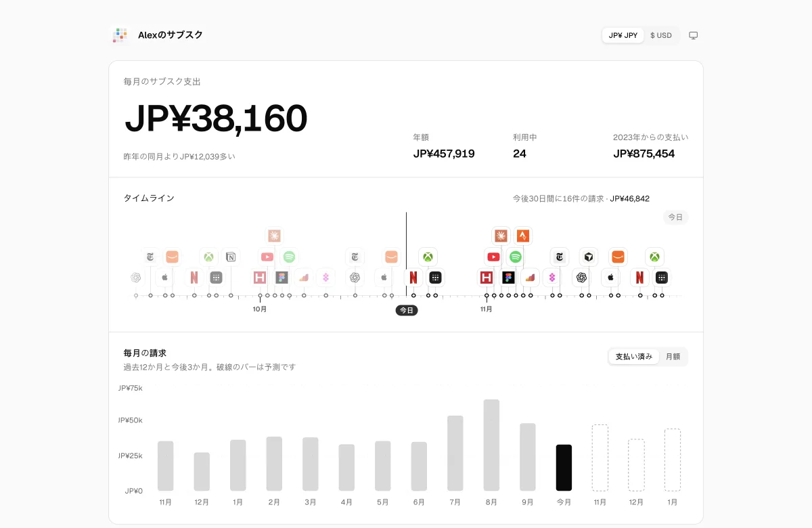Screen dimensions: 812x528
Task: Click the unfaded Amazon icon in November
Action: (x=617, y=257)
